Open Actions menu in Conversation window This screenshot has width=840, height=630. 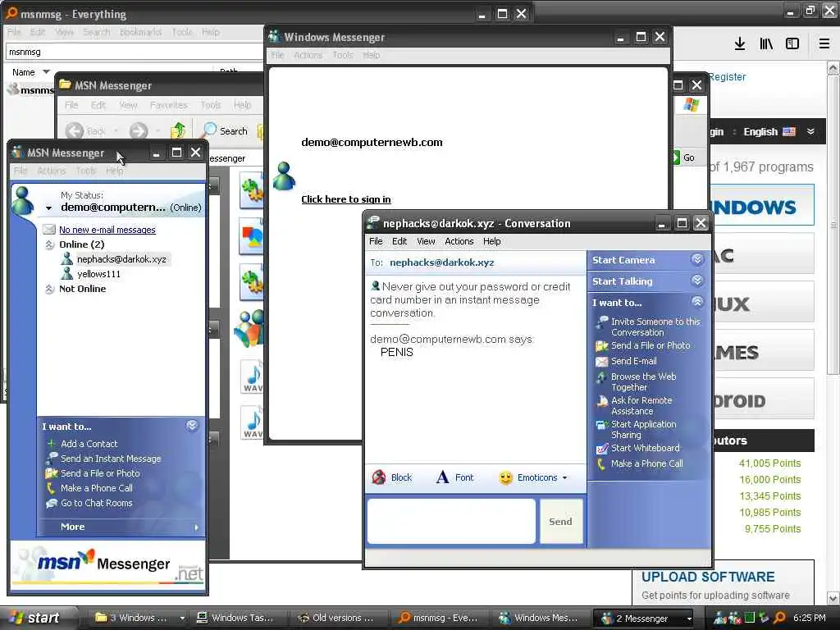[x=459, y=242]
